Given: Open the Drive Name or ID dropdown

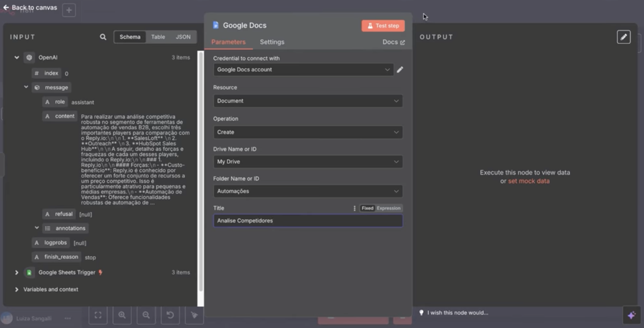Looking at the screenshot, I should 307,162.
